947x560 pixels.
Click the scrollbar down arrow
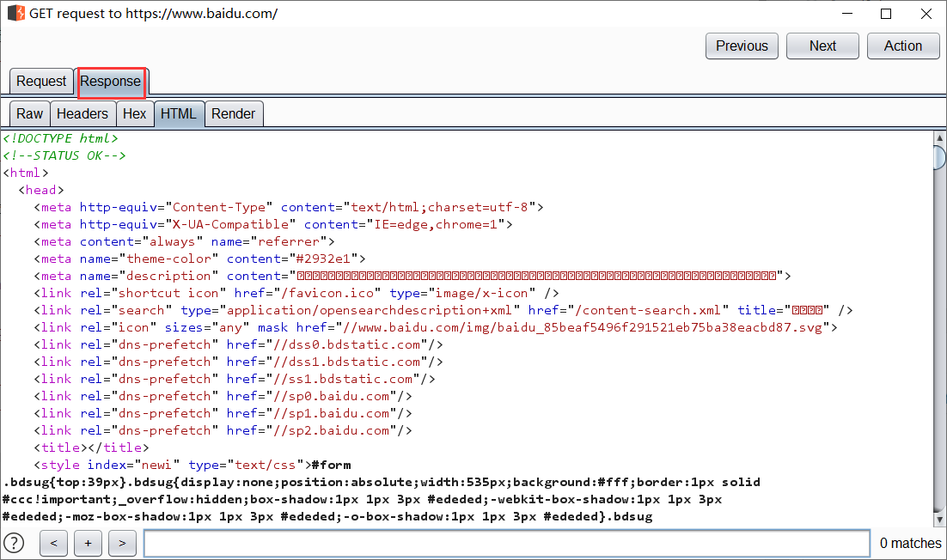point(940,520)
